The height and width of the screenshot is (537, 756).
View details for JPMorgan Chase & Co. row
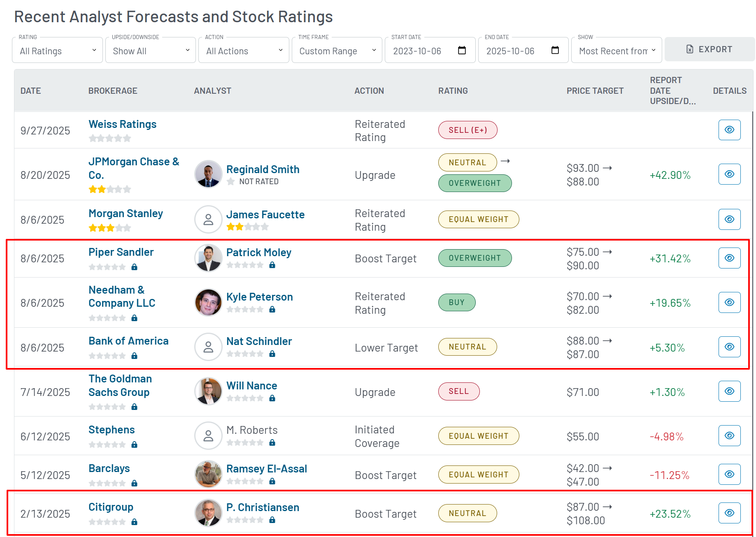tap(729, 174)
